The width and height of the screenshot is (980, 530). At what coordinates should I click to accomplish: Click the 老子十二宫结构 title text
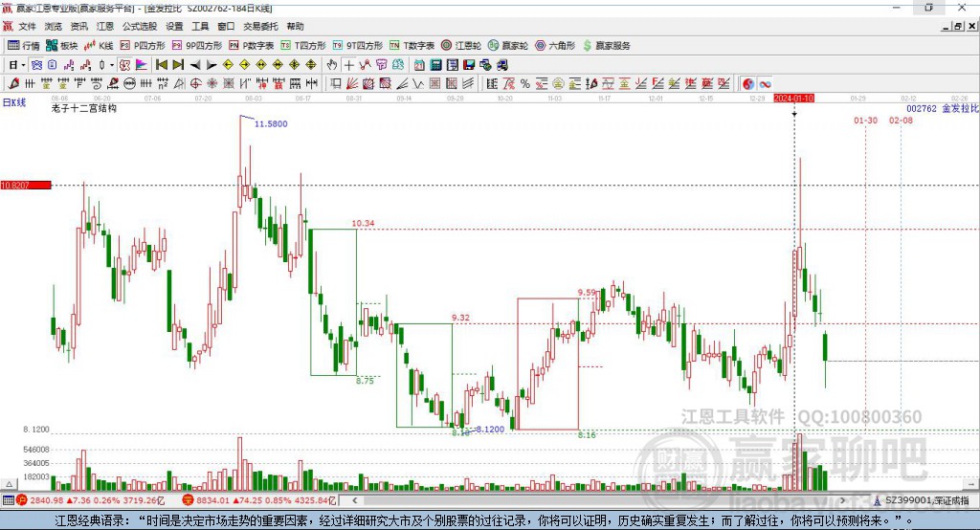[84, 109]
